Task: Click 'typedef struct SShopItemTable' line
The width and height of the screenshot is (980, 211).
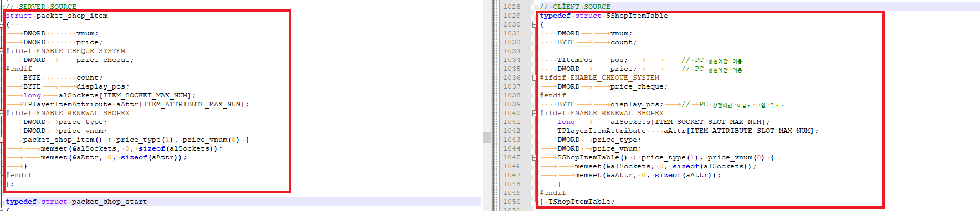Action: (x=604, y=16)
